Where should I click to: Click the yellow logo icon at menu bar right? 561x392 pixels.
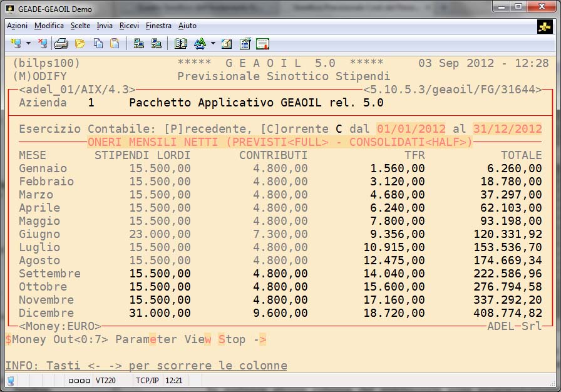(544, 26)
